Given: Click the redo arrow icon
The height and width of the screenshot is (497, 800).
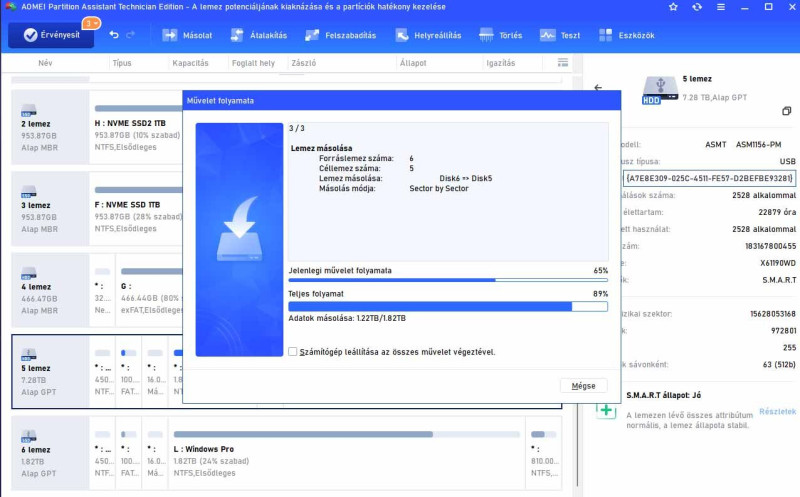Looking at the screenshot, I should click(x=131, y=35).
